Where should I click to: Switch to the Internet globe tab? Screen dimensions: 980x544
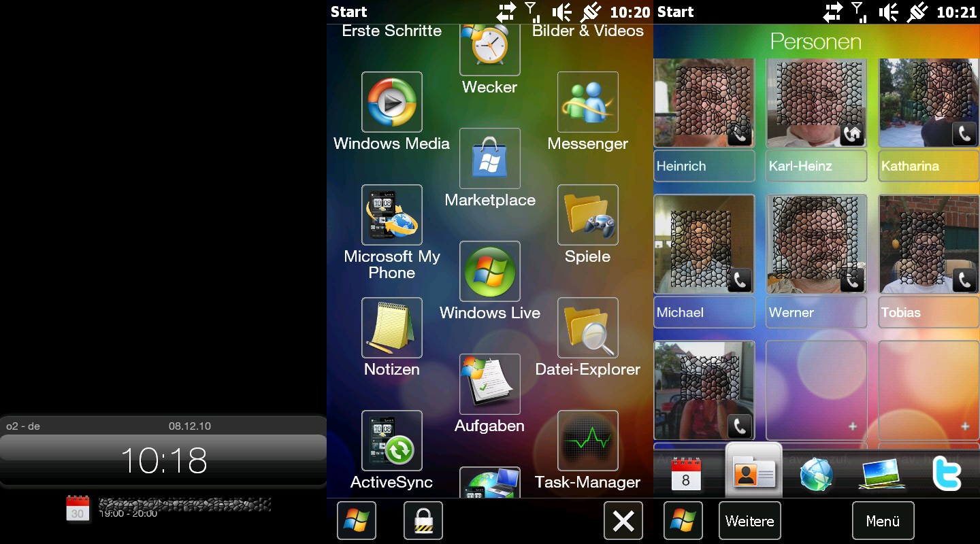click(817, 474)
